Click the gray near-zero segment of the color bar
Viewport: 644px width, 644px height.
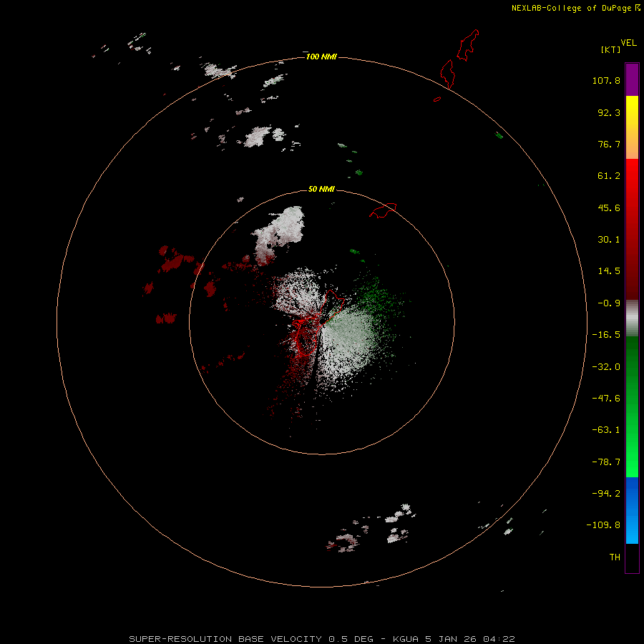632,318
